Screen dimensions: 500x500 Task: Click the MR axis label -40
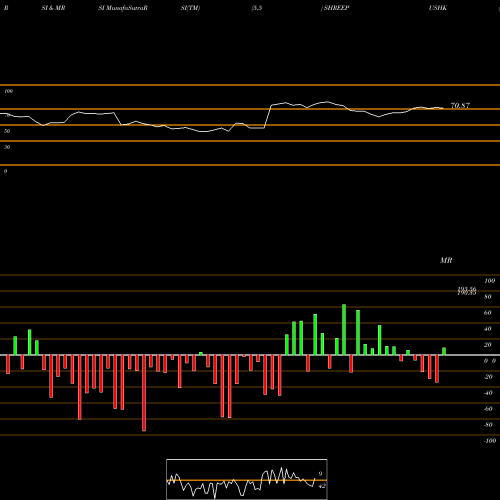488,393
